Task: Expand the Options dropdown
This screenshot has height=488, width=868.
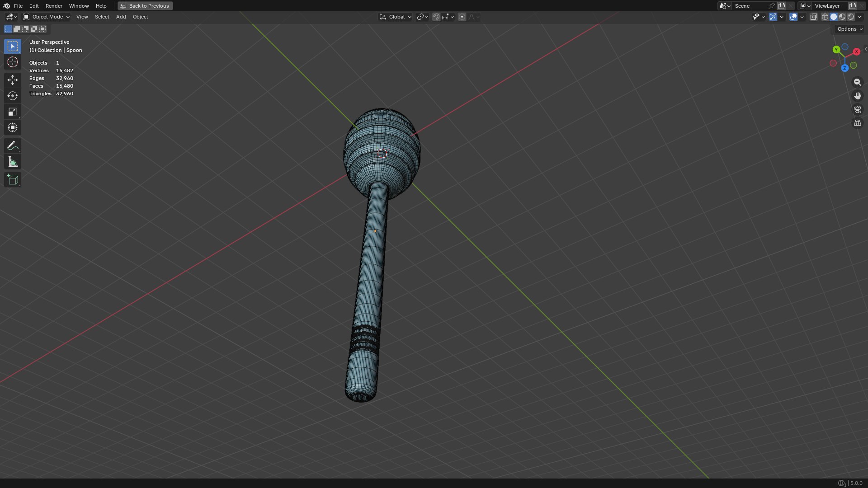Action: [x=849, y=29]
